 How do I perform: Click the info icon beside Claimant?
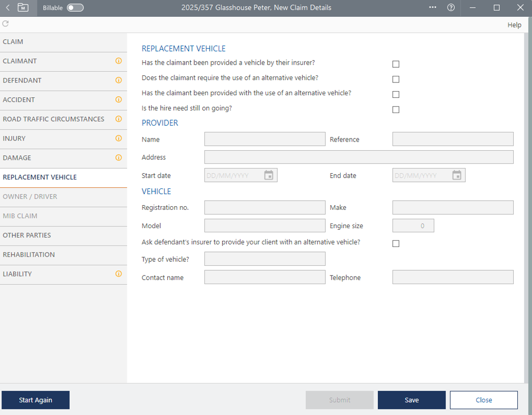119,61
